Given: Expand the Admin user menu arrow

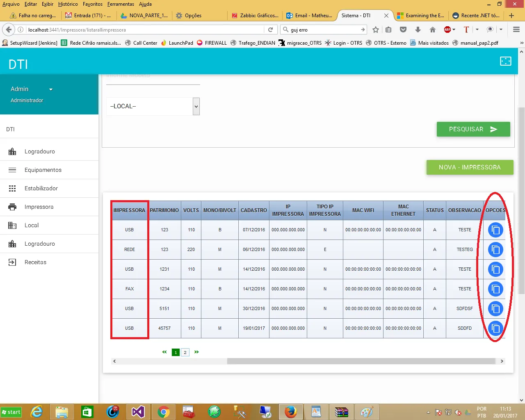Looking at the screenshot, I should tap(51, 89).
